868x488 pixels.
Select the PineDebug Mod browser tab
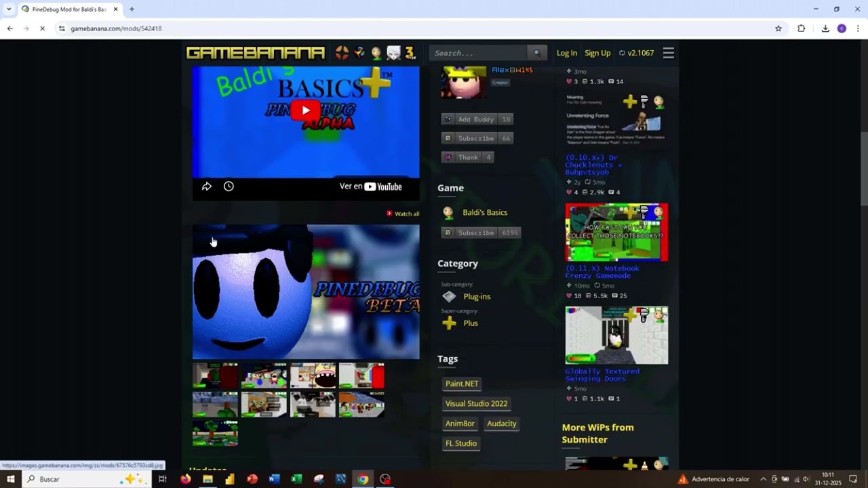69,9
